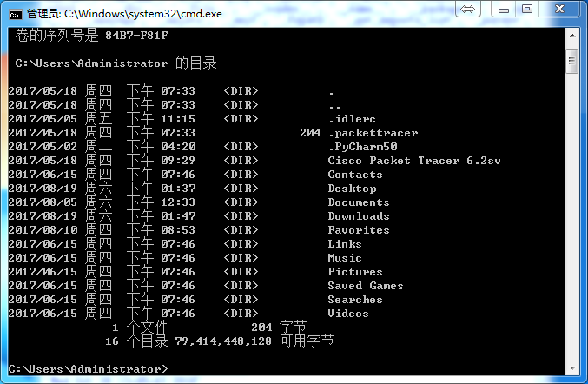This screenshot has width=588, height=384.
Task: Click the 'Music' directory name
Action: pyautogui.click(x=345, y=258)
